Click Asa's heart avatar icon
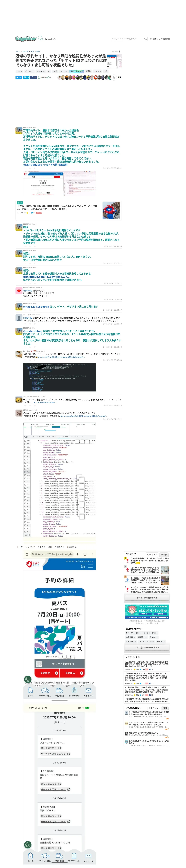186x868 pixels. [19, 290]
